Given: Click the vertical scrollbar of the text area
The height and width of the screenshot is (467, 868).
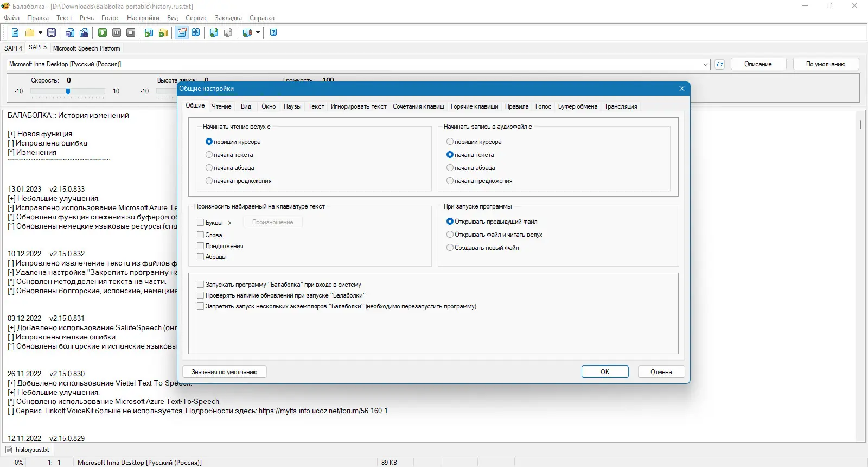Looking at the screenshot, I should click(860, 275).
